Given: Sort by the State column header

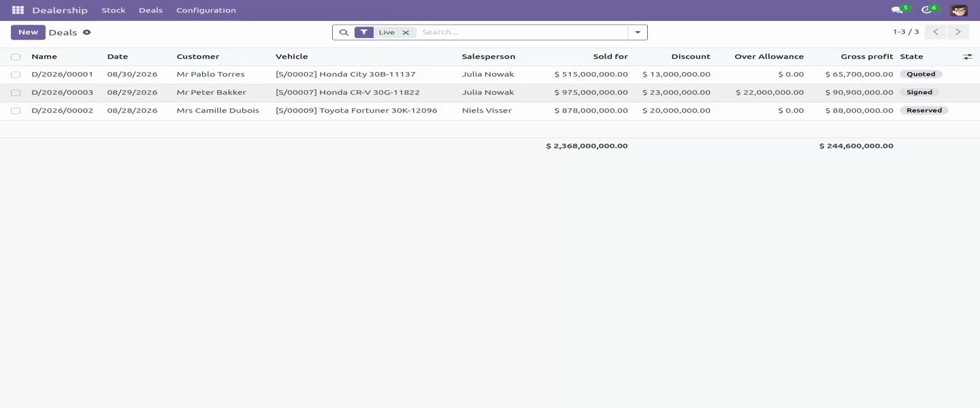Looking at the screenshot, I should [911, 57].
